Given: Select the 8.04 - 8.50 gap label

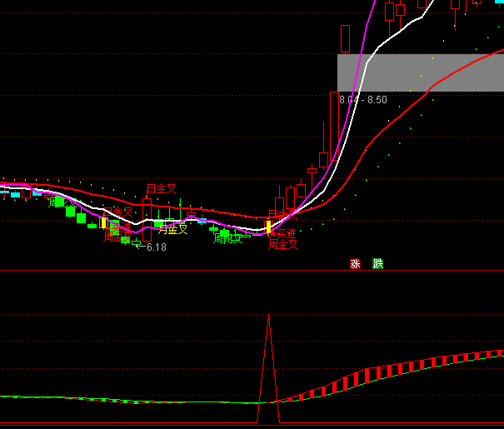Looking at the screenshot, I should tap(362, 100).
